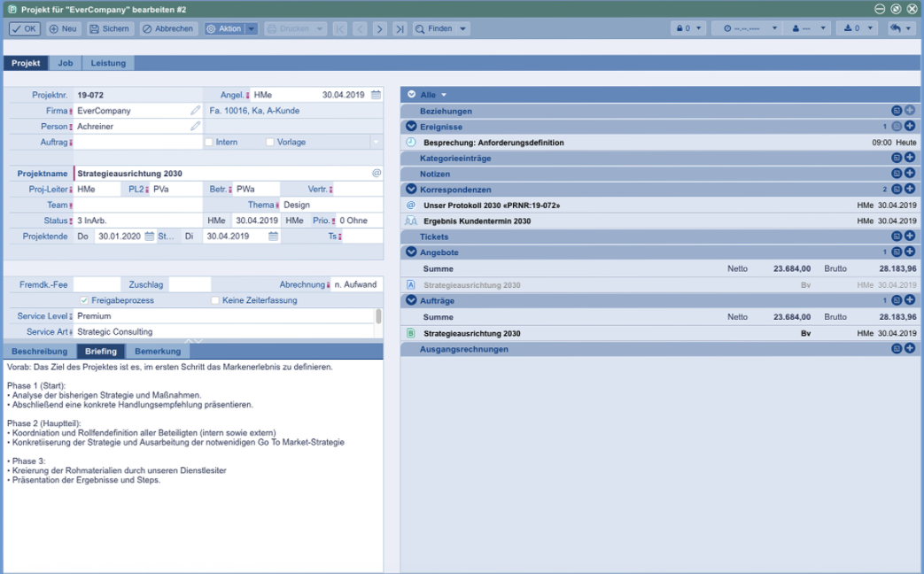The width and height of the screenshot is (924, 574).
Task: Open the Alle filter dropdown
Action: tap(444, 94)
